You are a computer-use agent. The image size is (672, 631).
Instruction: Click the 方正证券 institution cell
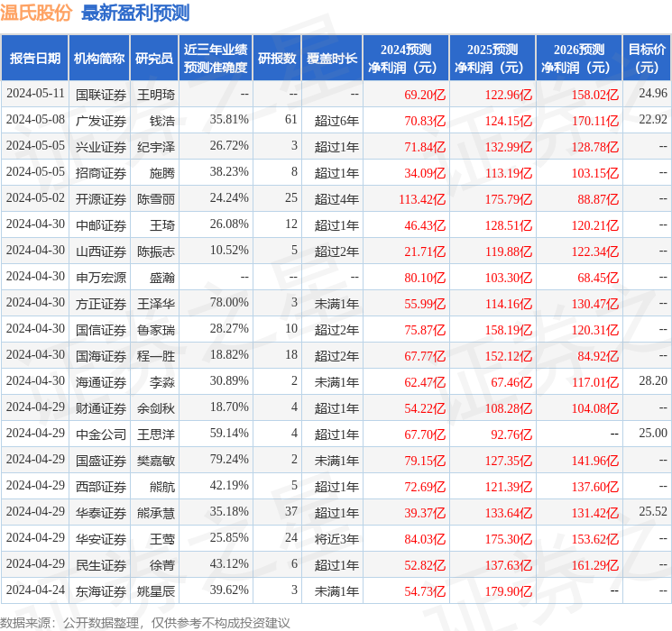pos(101,304)
